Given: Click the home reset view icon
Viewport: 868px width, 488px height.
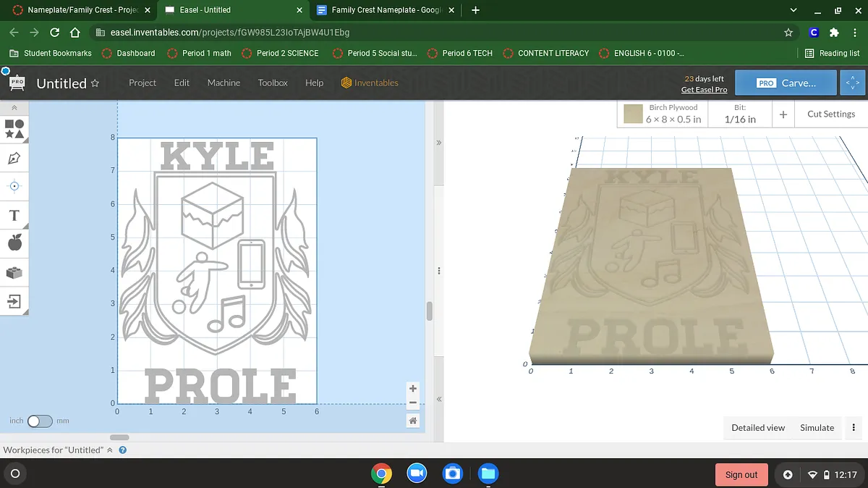Looking at the screenshot, I should coord(413,421).
